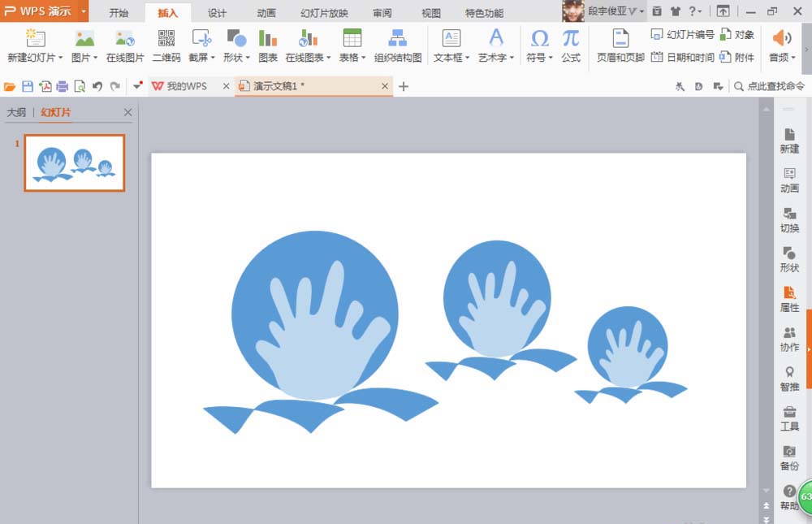Screen dimensions: 812x524
Task: Click the screenshot (截屏) tool
Action: click(201, 38)
